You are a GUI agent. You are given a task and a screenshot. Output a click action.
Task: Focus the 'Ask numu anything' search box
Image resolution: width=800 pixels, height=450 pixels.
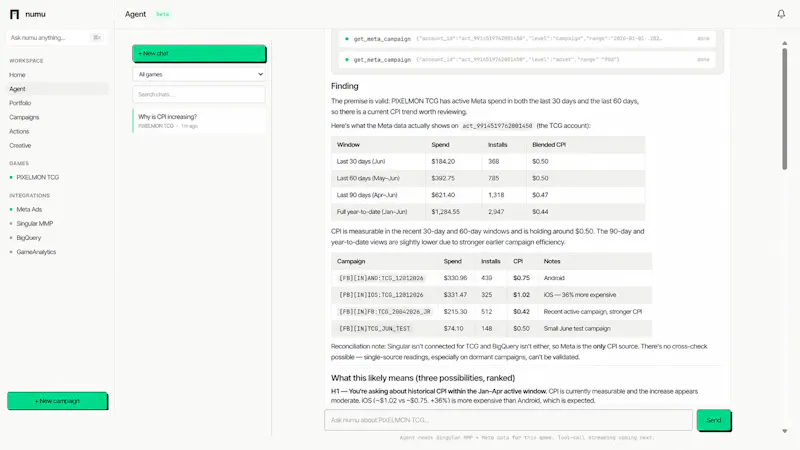pos(56,38)
